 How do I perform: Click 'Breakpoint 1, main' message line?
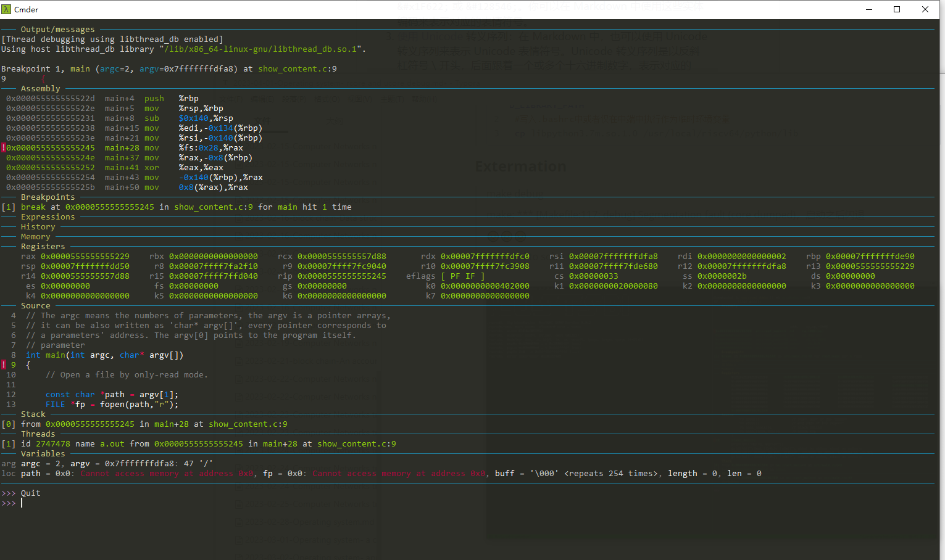(x=169, y=69)
